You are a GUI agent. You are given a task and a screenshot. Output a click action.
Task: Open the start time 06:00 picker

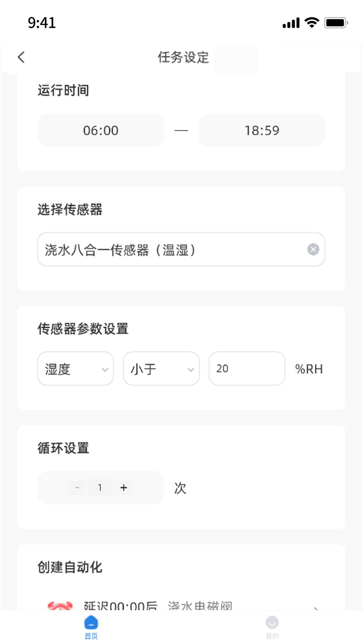pos(101,130)
